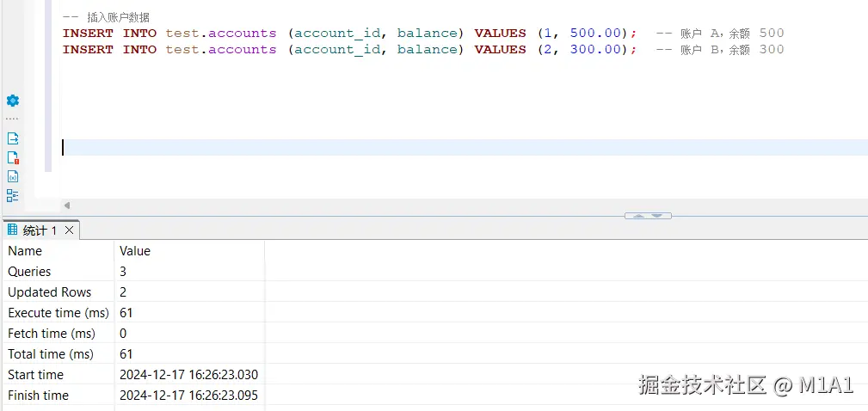Click the value 500.00 in the first statement
This screenshot has width=868, height=411.
click(x=595, y=34)
